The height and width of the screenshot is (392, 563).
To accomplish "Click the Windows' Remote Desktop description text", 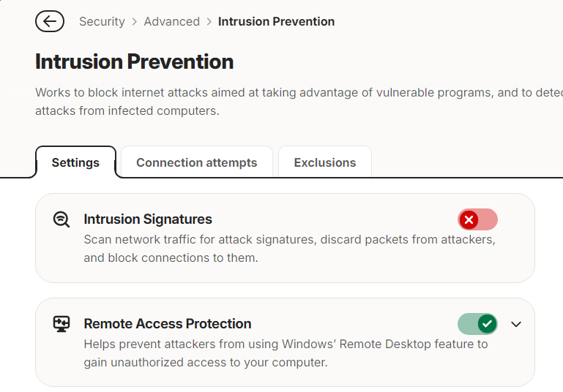I will point(286,353).
